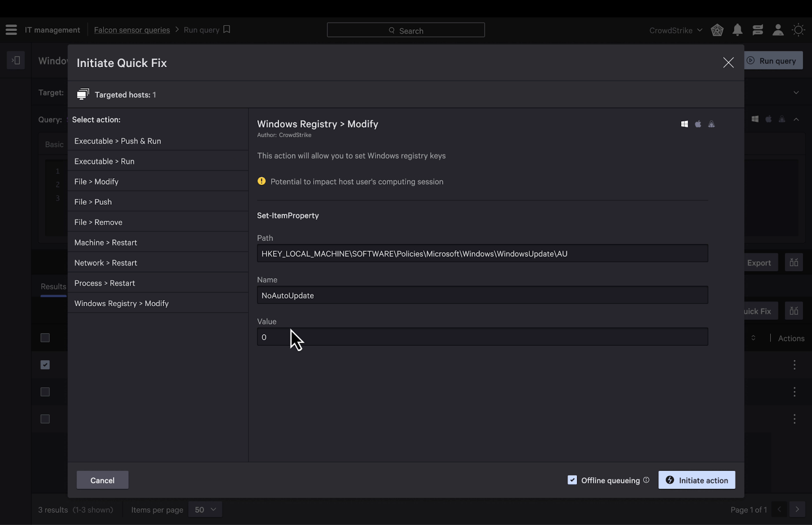Open actions menu for second result row
Screen dimensions: 812x525
pyautogui.click(x=794, y=391)
